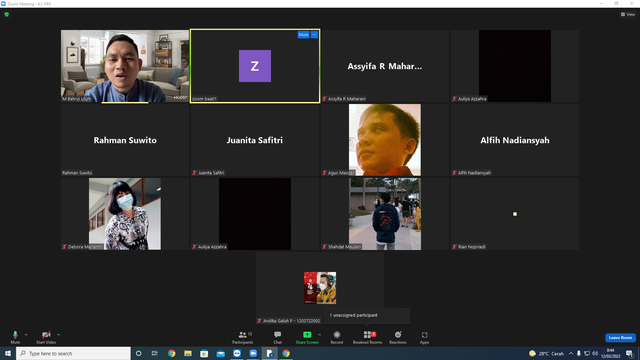This screenshot has height=360, width=640.
Task: Select the Debora Marianthi video tile
Action: 125,213
